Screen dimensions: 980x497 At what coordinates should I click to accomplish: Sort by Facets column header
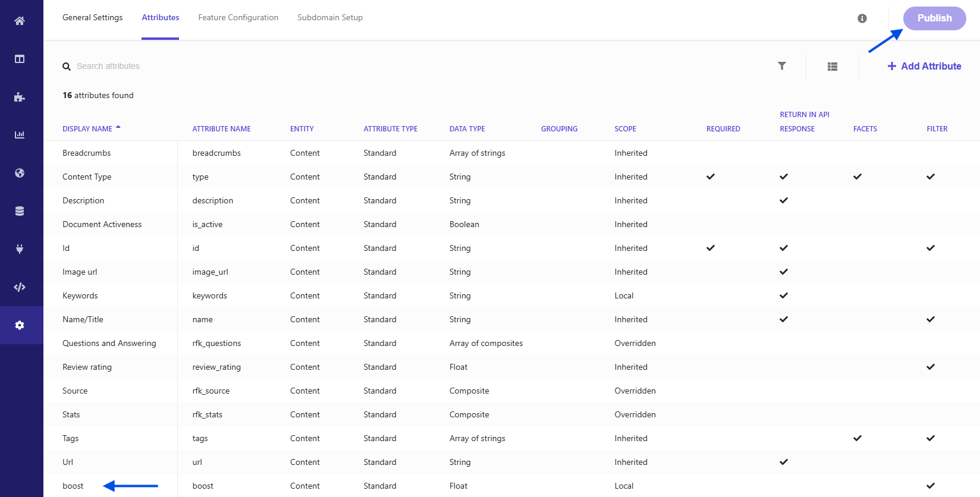coord(865,128)
